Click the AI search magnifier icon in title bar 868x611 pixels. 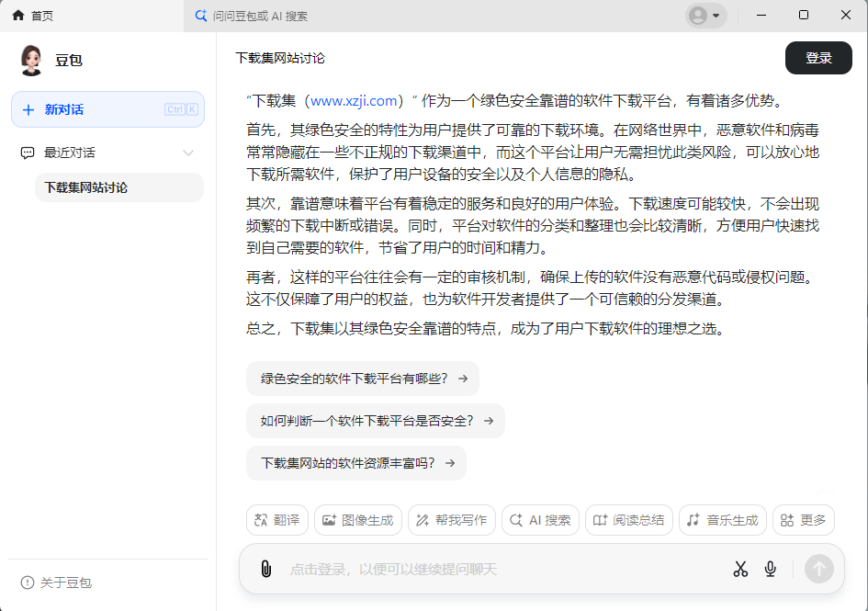(201, 16)
